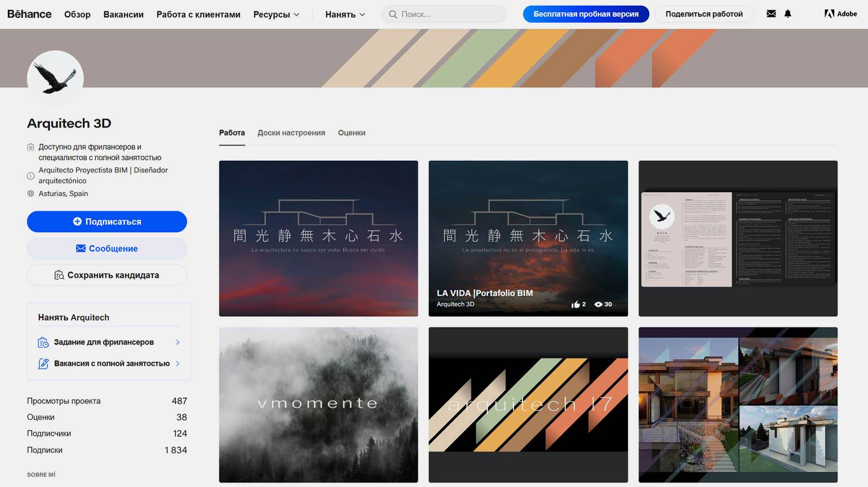Open Вакансия с полной занятостью chevron
The height and width of the screenshot is (487, 868).
tap(178, 364)
